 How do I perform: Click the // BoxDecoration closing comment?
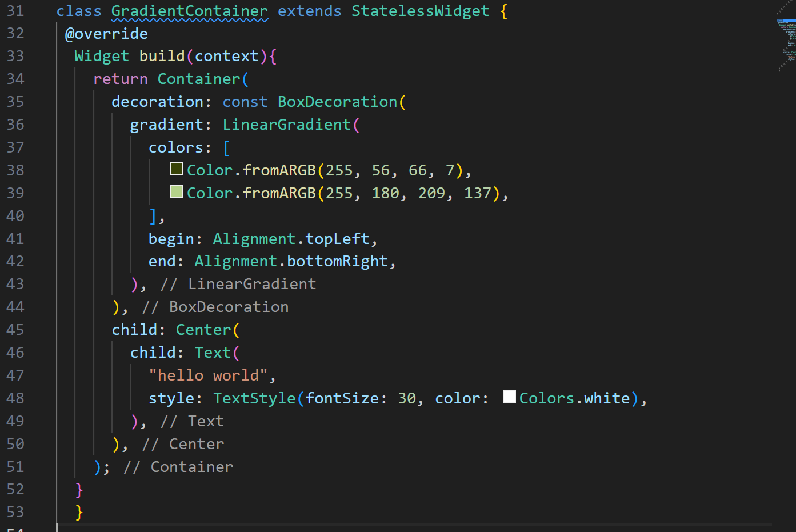point(215,307)
